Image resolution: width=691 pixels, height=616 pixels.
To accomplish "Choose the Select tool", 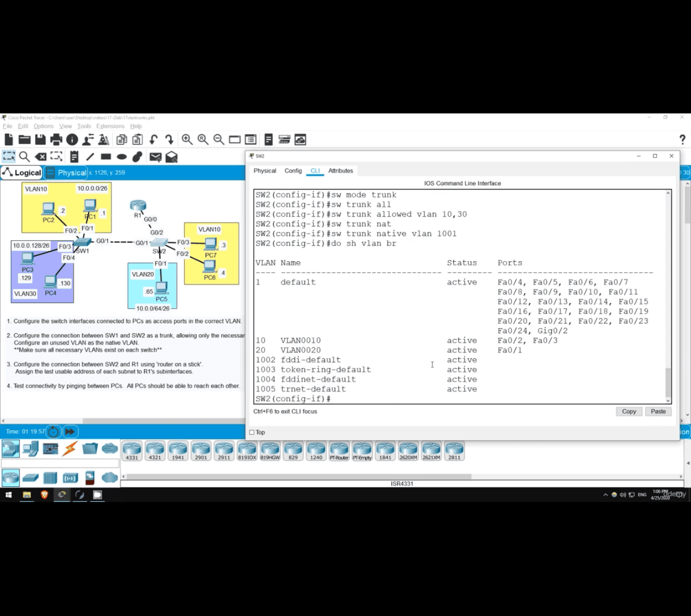I will click(x=9, y=156).
